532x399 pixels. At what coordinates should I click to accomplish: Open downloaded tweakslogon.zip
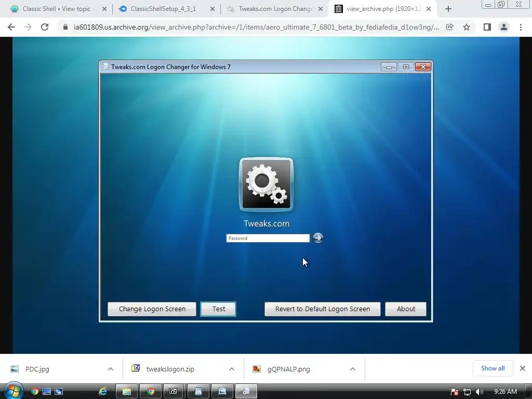pos(170,369)
